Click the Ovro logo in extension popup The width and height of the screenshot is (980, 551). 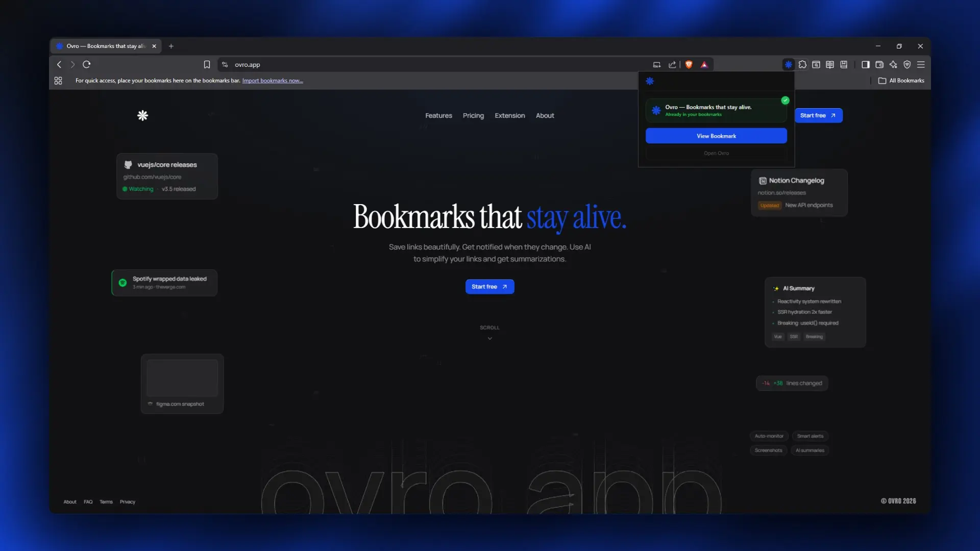click(650, 81)
